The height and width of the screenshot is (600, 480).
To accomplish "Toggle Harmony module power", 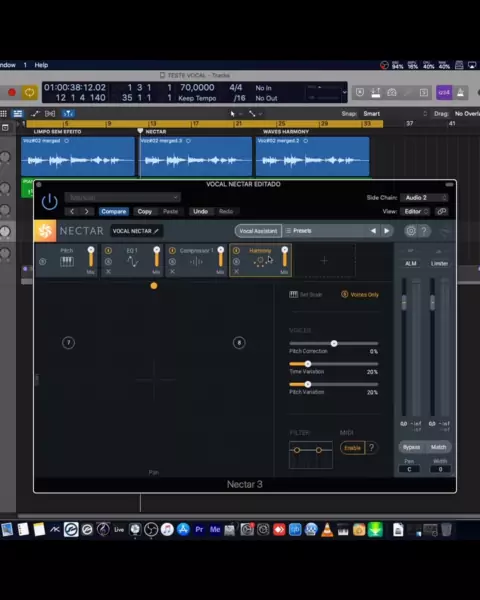I will tap(236, 251).
